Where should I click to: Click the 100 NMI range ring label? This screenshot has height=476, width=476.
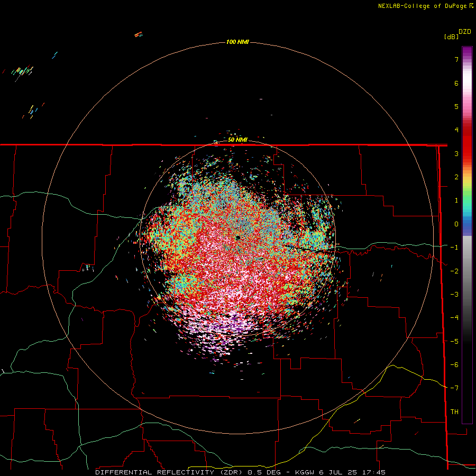237,42
